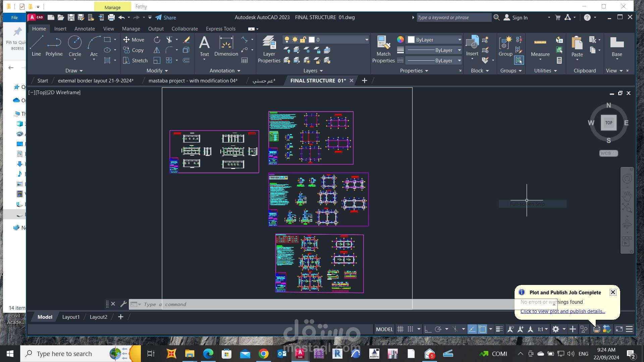Open the Annotate ribbon tab
Screen dimensions: 644x362
pyautogui.click(x=85, y=29)
